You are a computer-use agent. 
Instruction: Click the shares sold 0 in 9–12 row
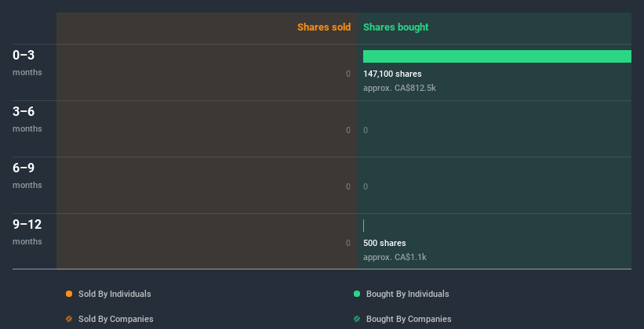[x=348, y=243]
